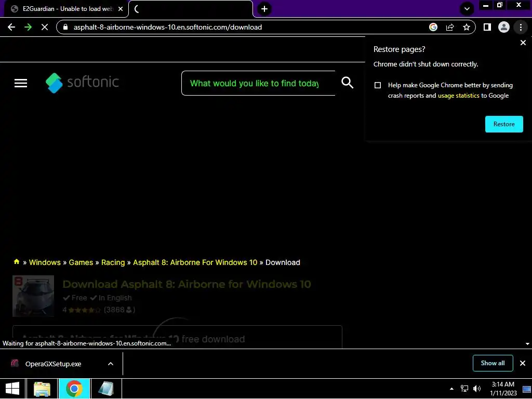The image size is (532, 399).
Task: Click the Chrome taskbar icon
Action: pyautogui.click(x=74, y=389)
